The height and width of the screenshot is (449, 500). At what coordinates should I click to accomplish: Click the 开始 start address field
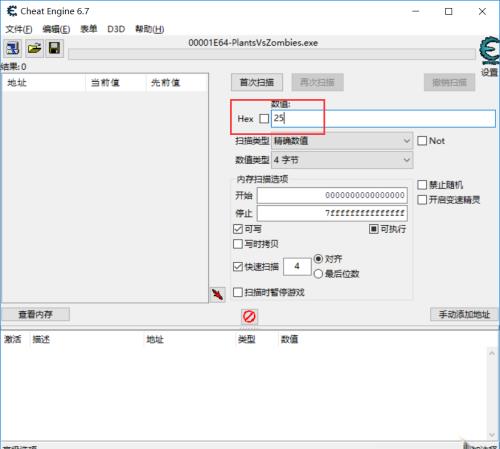coord(332,195)
